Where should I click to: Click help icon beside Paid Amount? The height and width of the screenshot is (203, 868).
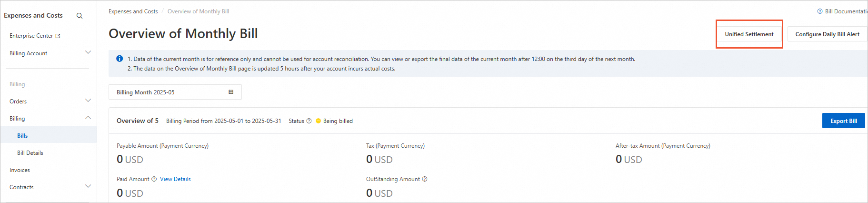pyautogui.click(x=154, y=179)
